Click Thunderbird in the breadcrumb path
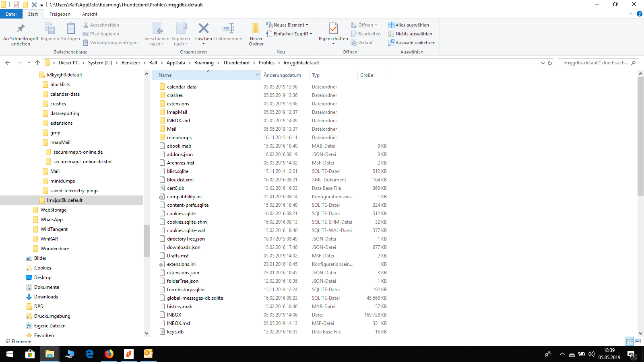 [236, 63]
